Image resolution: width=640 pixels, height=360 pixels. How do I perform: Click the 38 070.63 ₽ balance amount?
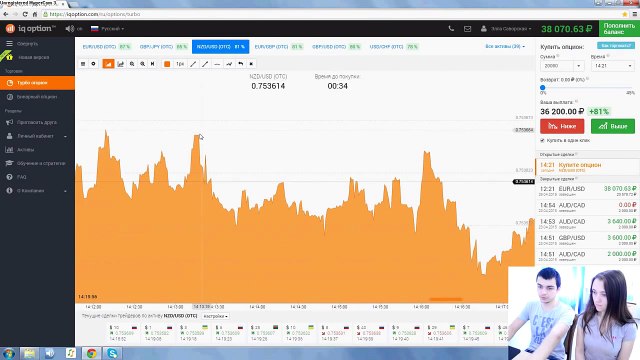[x=567, y=29]
